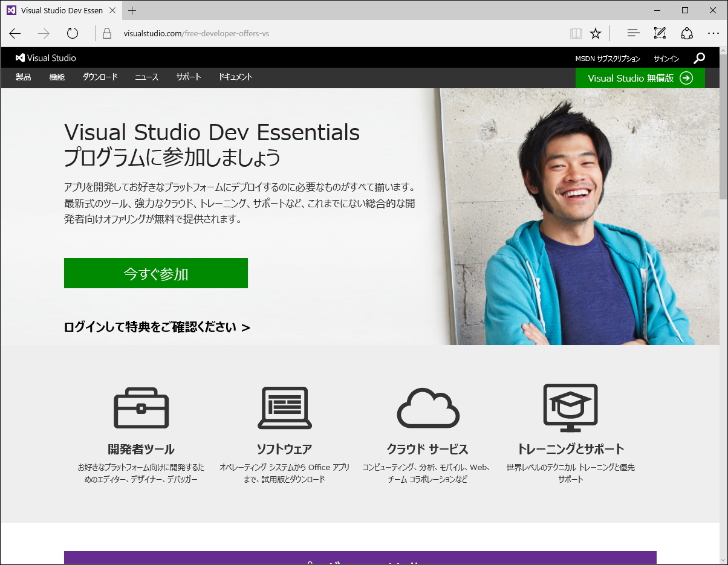Click inside the address bar
Image resolution: width=728 pixels, height=565 pixels.
click(242, 33)
